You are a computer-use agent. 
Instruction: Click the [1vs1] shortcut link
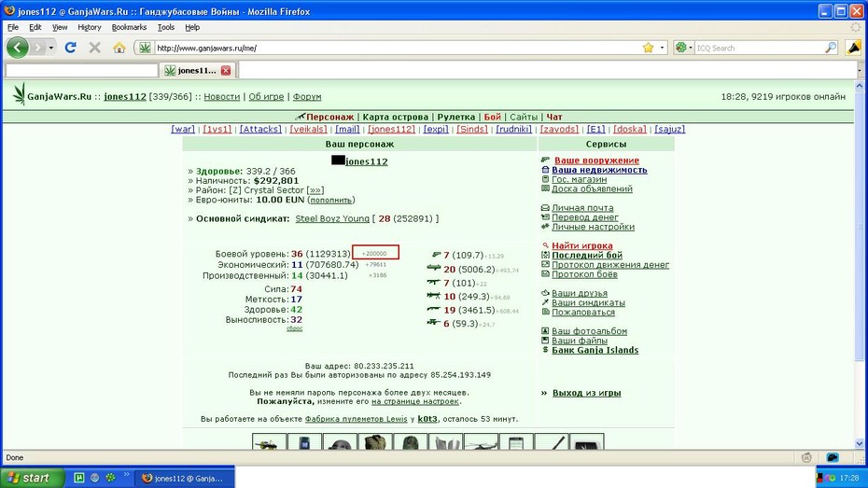click(217, 129)
